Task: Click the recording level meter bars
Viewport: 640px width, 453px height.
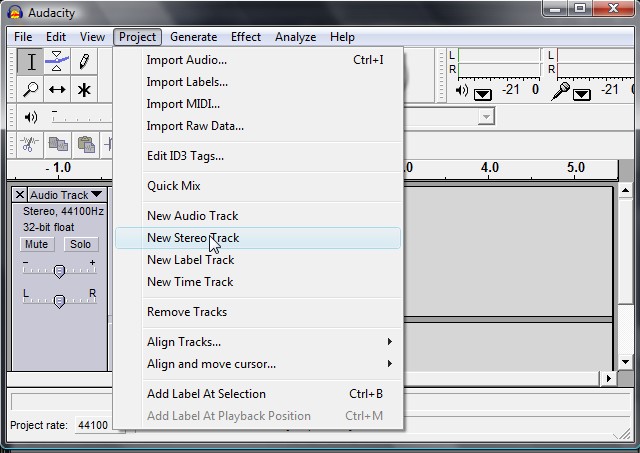Action: [x=596, y=63]
